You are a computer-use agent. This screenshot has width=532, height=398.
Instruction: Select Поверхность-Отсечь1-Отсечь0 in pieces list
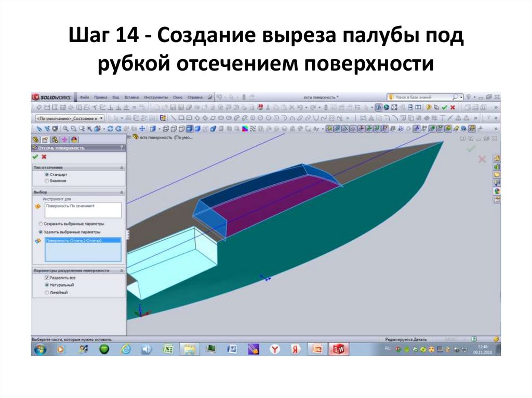point(83,240)
